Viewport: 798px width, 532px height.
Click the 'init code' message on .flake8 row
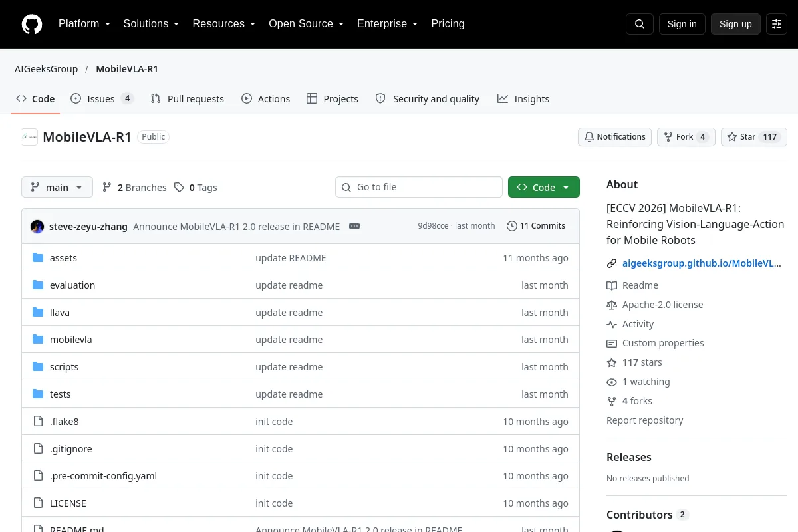point(274,422)
